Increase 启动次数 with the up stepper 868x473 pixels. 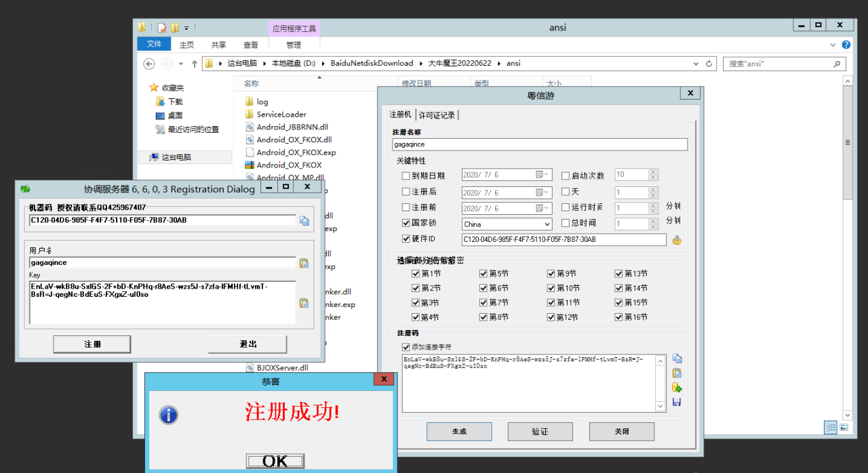(652, 171)
